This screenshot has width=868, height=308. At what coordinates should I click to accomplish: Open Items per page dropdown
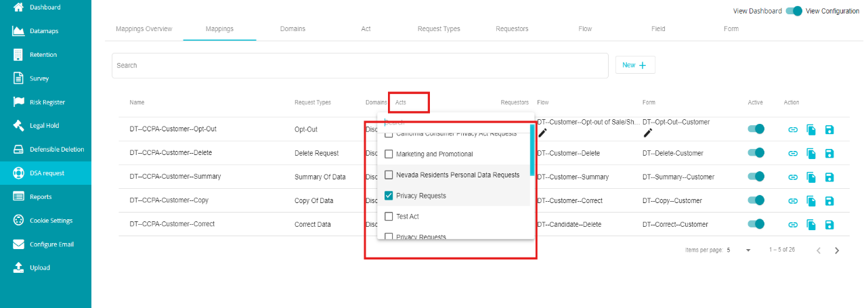tap(739, 250)
